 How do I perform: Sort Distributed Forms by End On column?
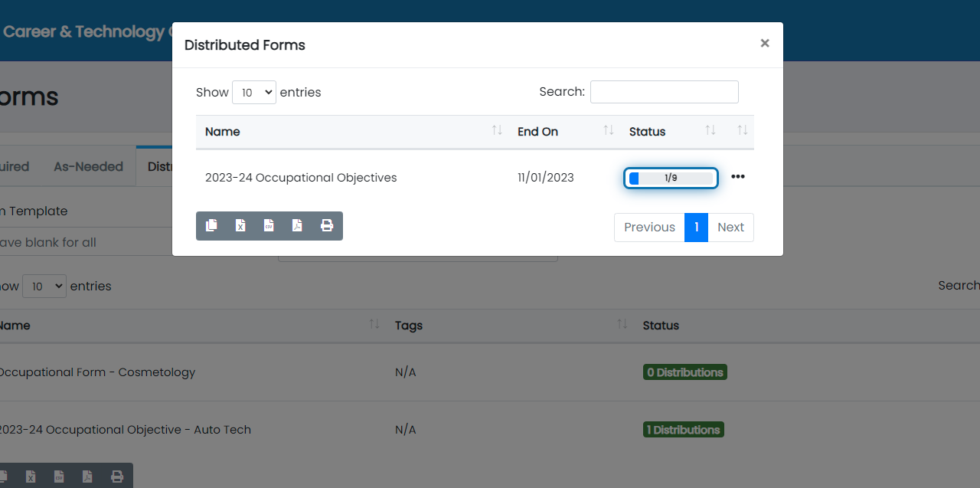pos(564,132)
